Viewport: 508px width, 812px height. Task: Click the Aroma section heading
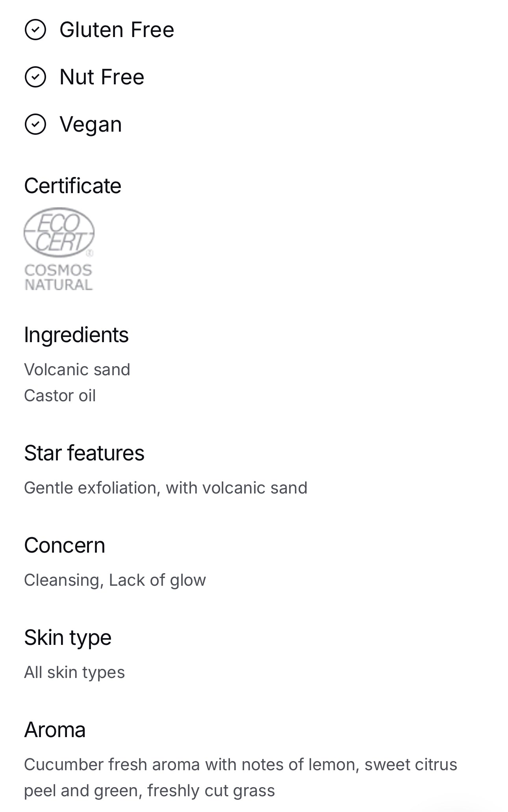click(55, 730)
